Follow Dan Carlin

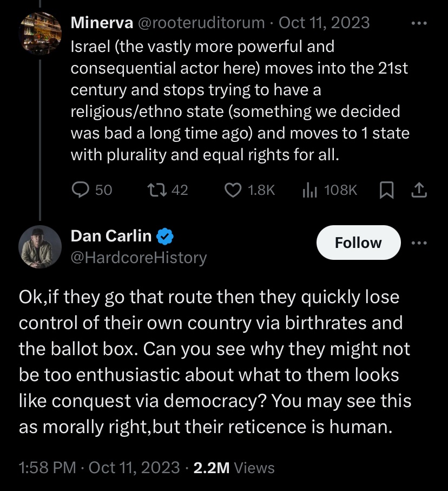coord(358,243)
